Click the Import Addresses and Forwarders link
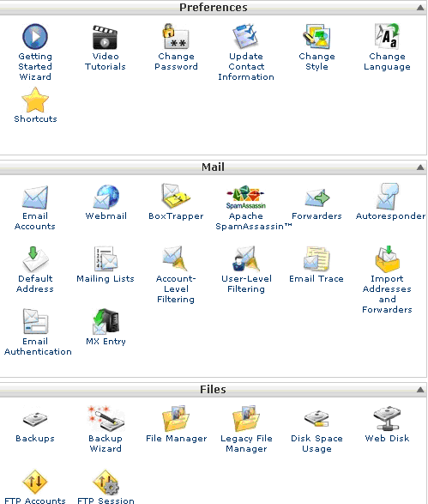Image resolution: width=428 pixels, height=504 pixels. pyautogui.click(x=387, y=295)
